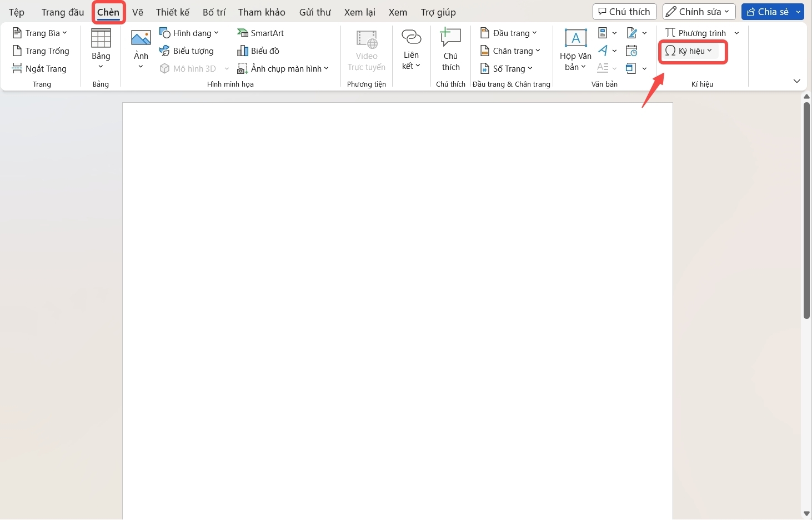Select the Chèn ribbon tab
The height and width of the screenshot is (520, 812).
coord(108,12)
